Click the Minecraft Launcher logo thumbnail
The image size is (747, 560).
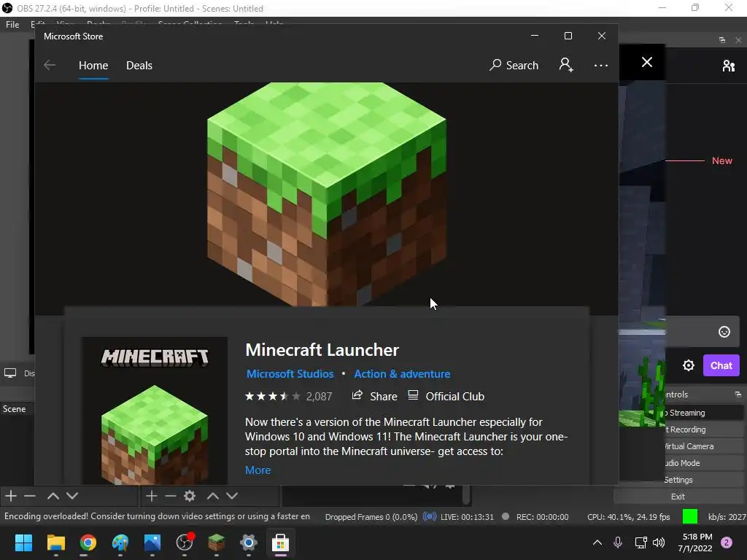click(x=155, y=411)
